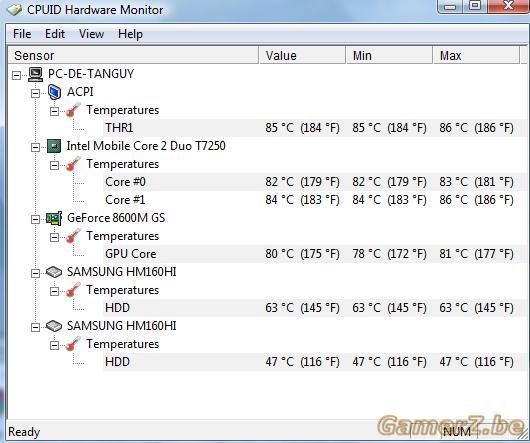Collapse Temperatures under Intel Core 2 Duo

point(54,165)
